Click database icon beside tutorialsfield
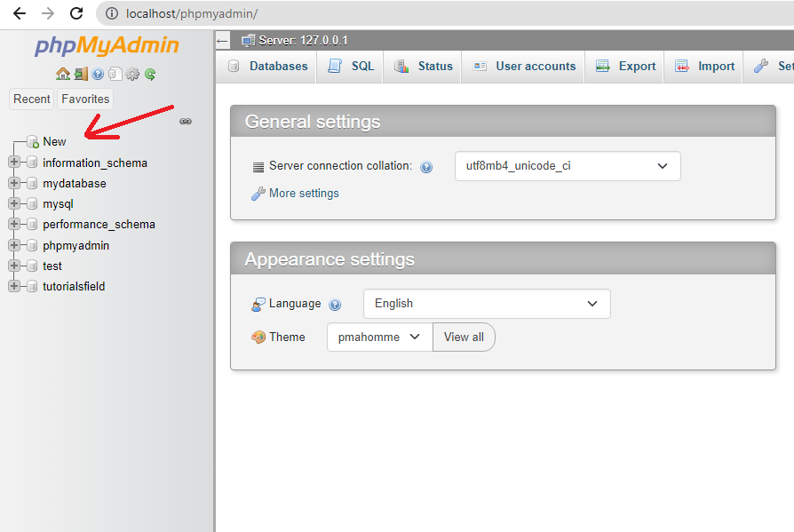 [x=32, y=286]
